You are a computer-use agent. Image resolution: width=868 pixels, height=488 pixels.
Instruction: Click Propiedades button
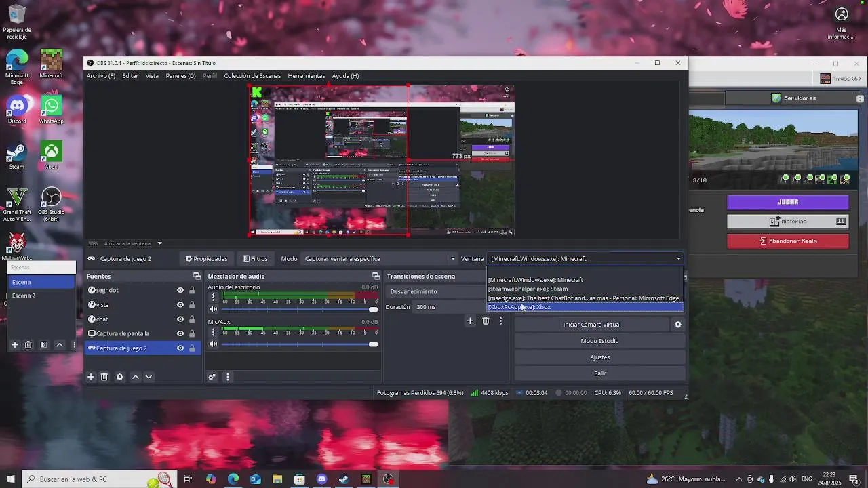[x=207, y=258]
